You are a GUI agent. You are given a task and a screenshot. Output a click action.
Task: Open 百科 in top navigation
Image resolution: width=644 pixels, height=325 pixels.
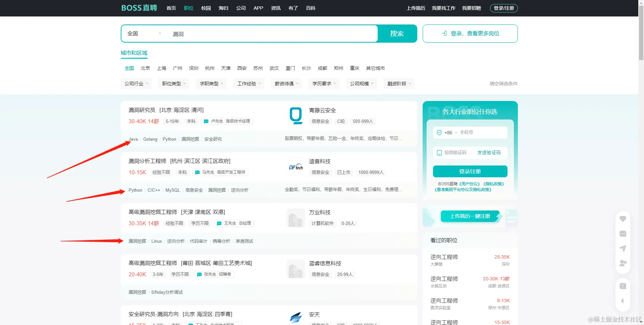pos(311,8)
